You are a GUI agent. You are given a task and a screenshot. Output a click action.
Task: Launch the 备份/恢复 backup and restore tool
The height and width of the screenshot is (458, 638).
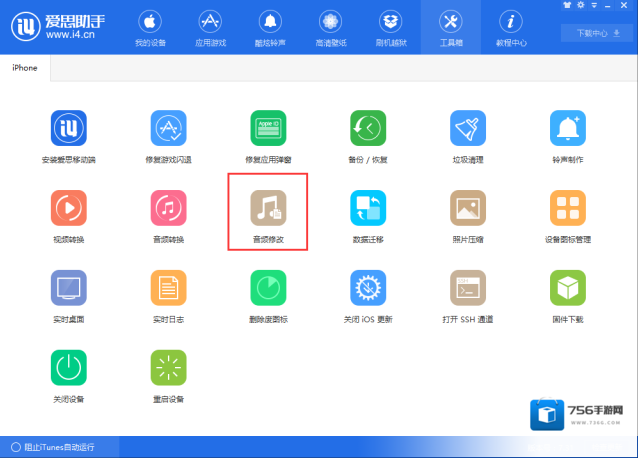pyautogui.click(x=368, y=128)
